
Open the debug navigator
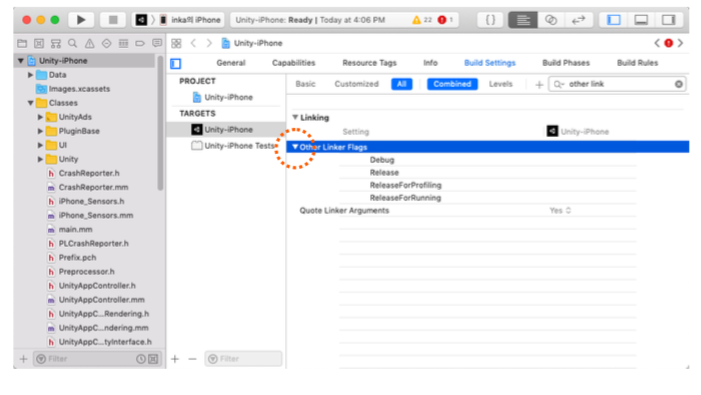(x=123, y=43)
